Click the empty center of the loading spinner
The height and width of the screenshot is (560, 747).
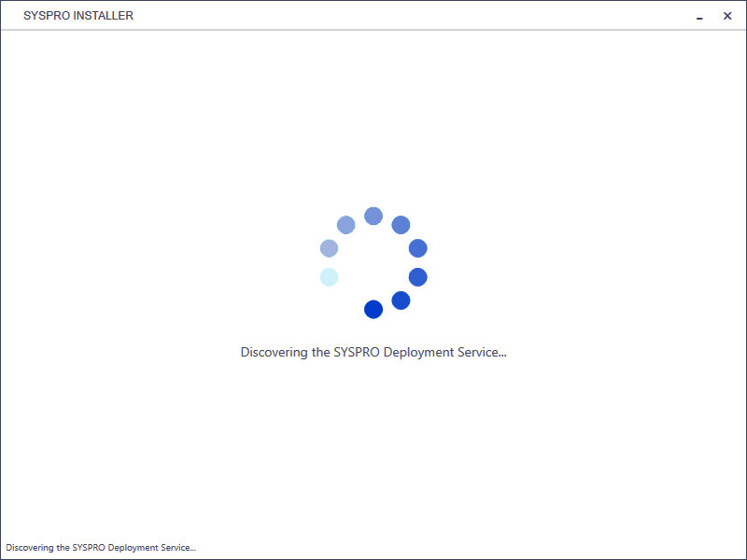click(373, 263)
